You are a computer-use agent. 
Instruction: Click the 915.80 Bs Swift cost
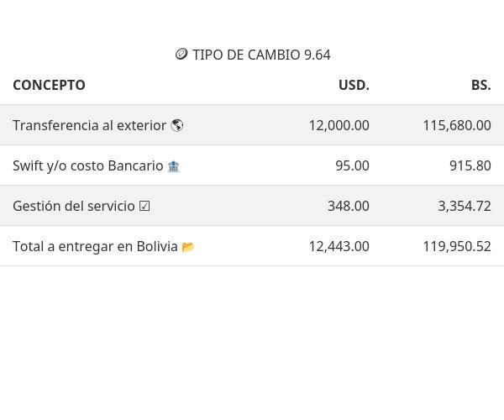(470, 165)
